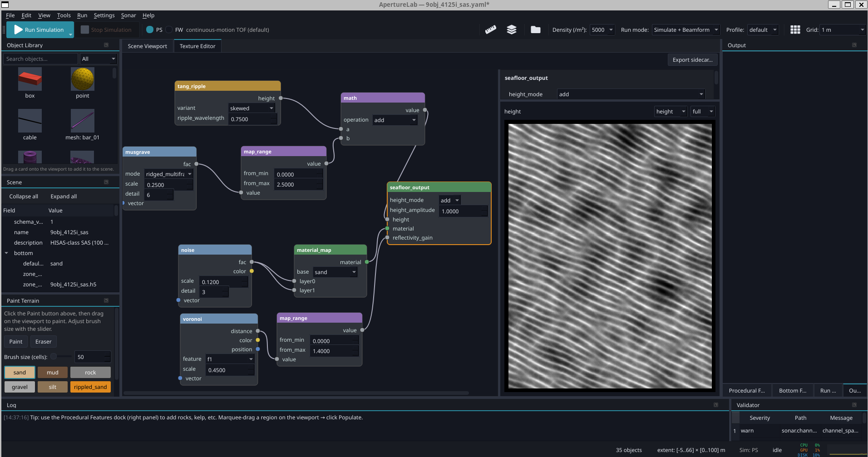Open the Run Simulation dropdown arrow

click(71, 34)
